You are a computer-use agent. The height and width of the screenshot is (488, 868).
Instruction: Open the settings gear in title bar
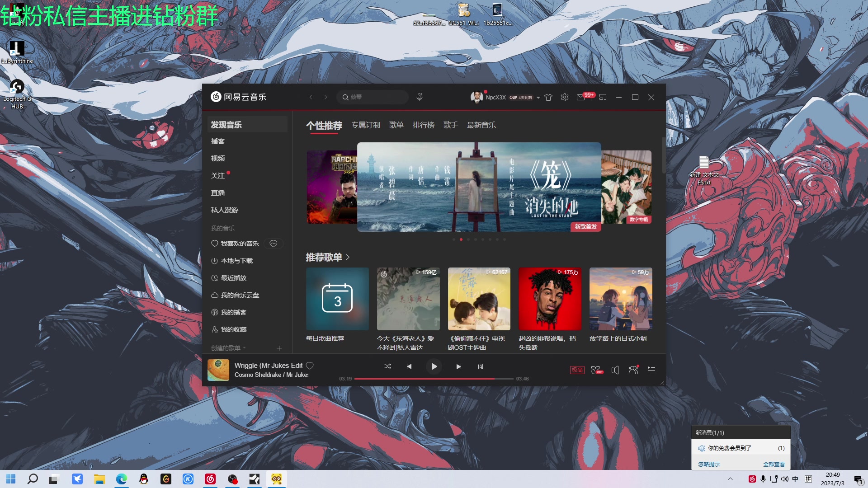pos(565,97)
